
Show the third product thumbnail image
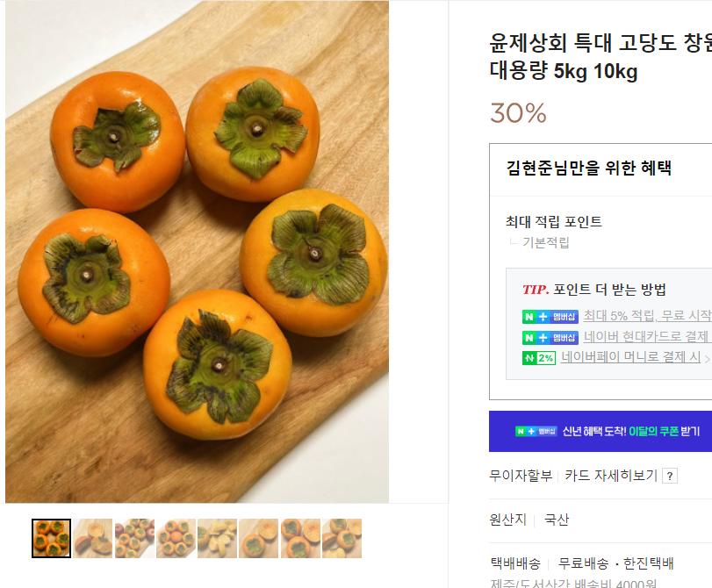134,538
